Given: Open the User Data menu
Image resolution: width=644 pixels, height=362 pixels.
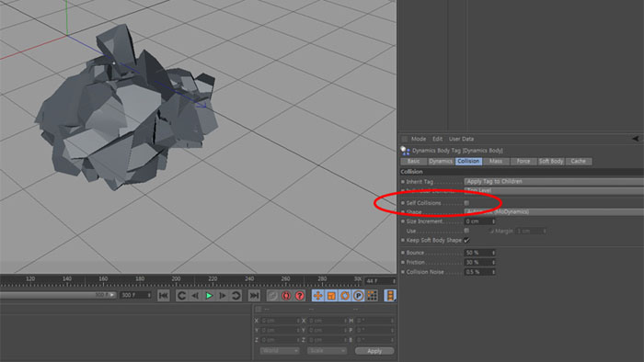Looking at the screenshot, I should (x=461, y=139).
